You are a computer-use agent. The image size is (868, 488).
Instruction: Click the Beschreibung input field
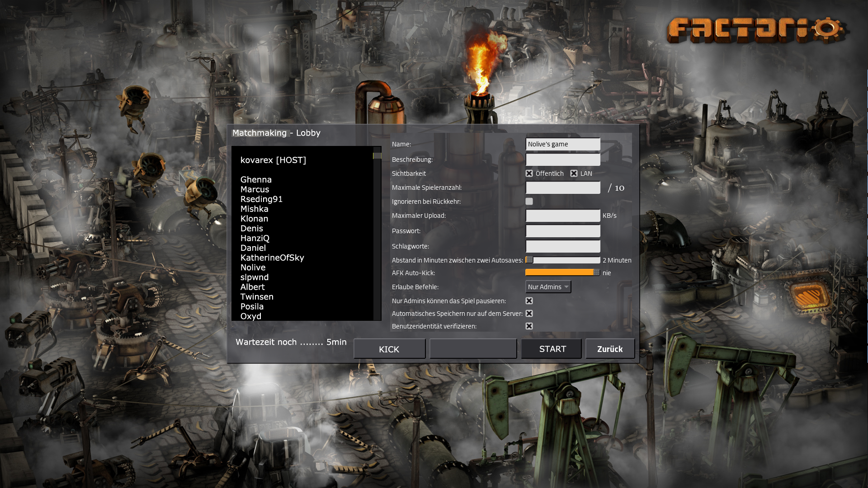(x=563, y=160)
